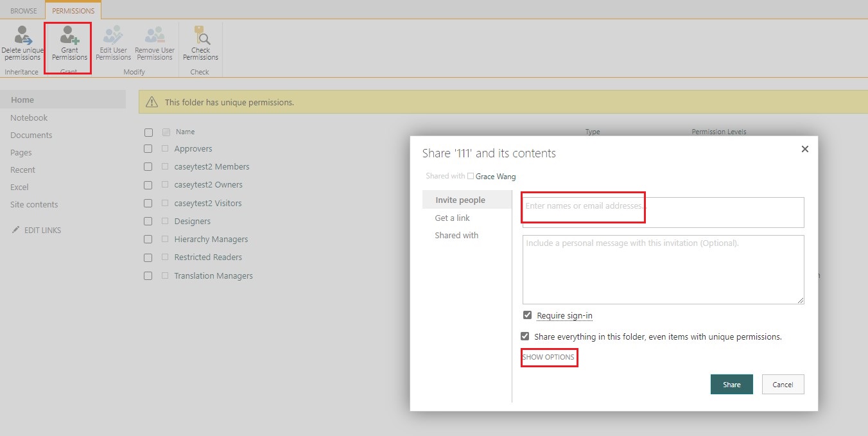Open the Approvers group link
868x436 pixels.
pos(193,148)
